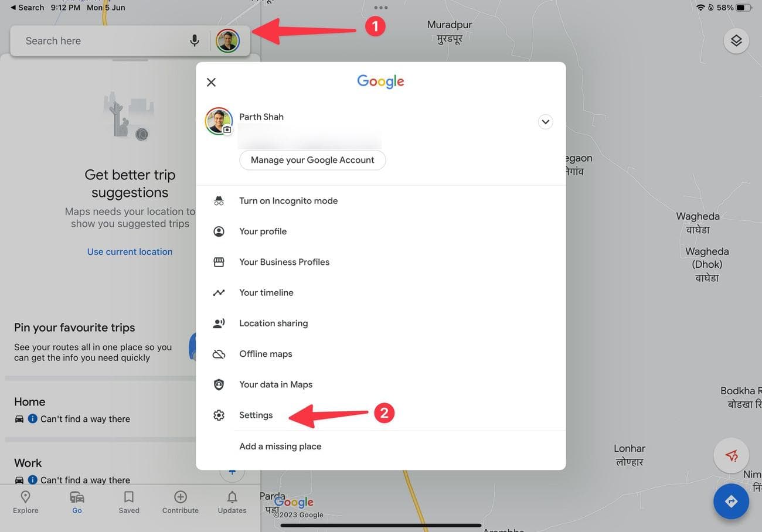
Task: Switch to the Contribute tab
Action: click(180, 502)
